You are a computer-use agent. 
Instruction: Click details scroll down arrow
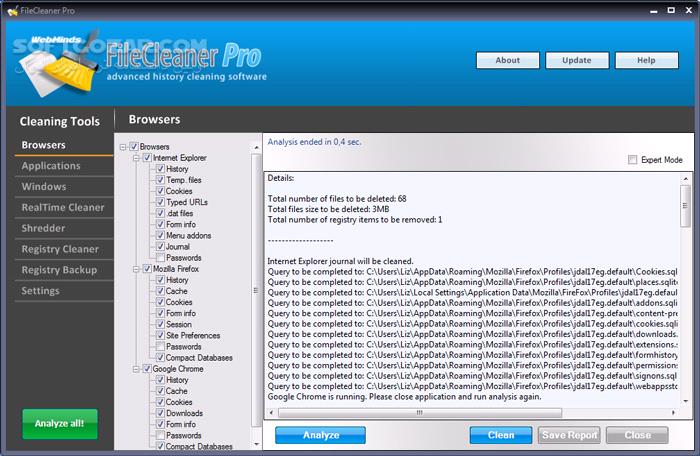[x=686, y=401]
